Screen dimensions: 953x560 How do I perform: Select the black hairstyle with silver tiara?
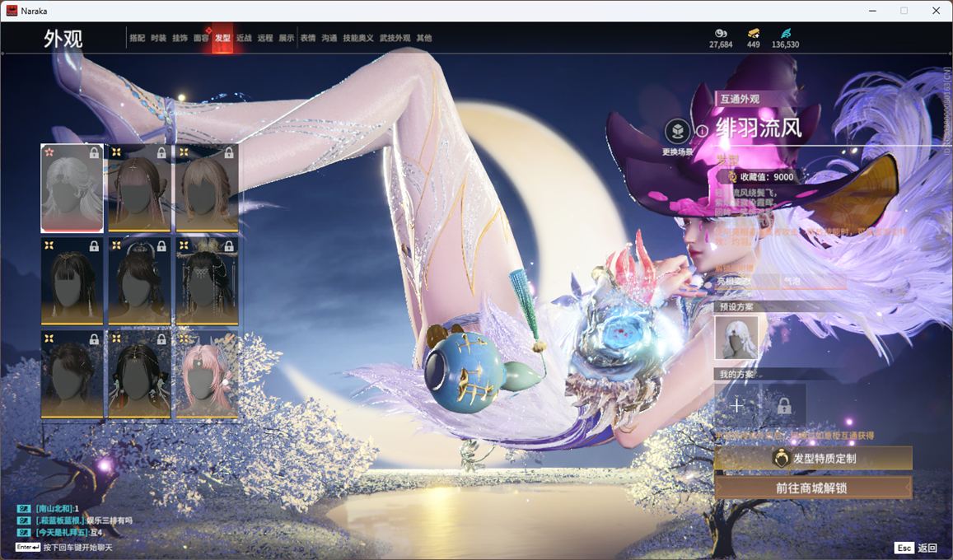pos(139,281)
